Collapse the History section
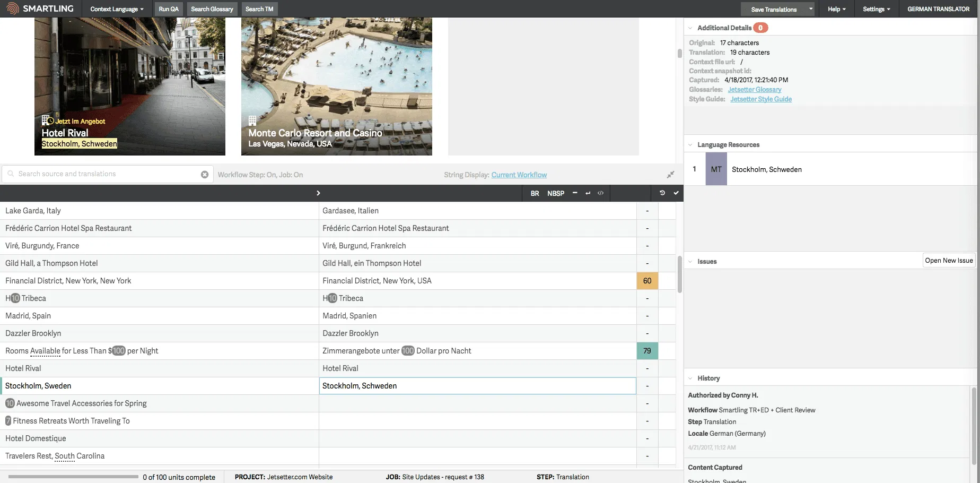Viewport: 980px width, 483px height. tap(690, 378)
